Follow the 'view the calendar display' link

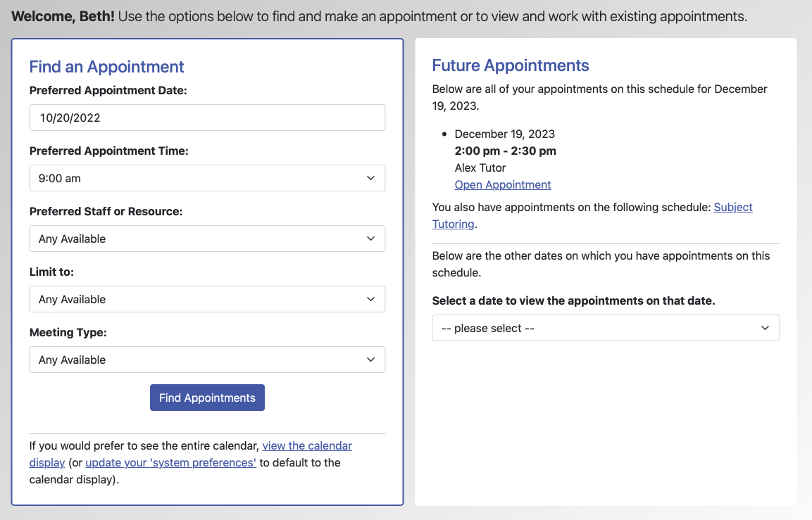click(307, 445)
